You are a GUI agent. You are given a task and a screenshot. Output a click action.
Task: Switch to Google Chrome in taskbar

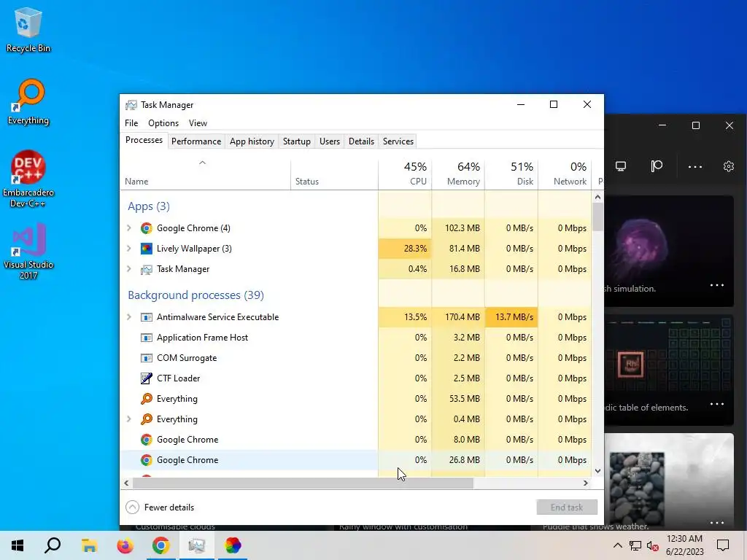(161, 545)
